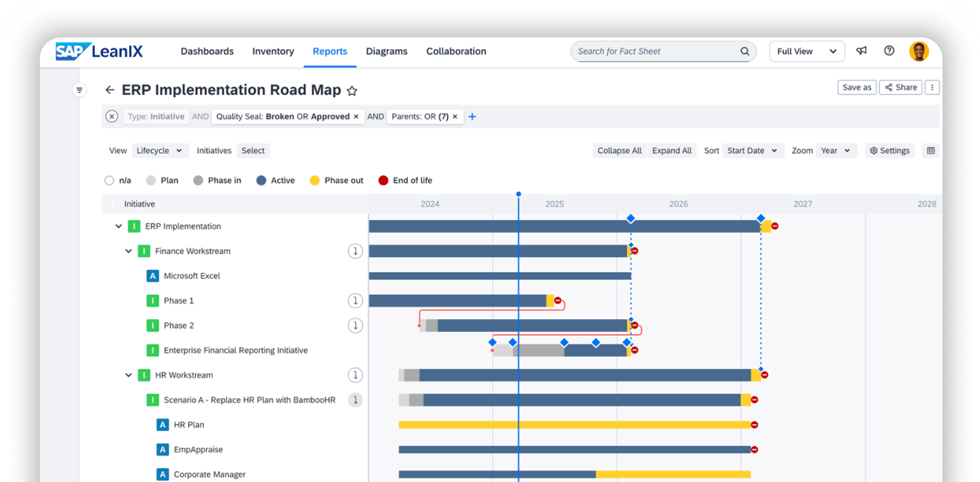Collapse the Finance Workstream tree node

pos(129,251)
